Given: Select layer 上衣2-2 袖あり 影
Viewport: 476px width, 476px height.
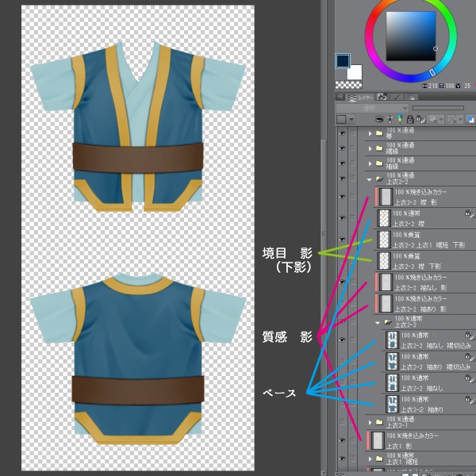Looking at the screenshot, I should [x=424, y=304].
